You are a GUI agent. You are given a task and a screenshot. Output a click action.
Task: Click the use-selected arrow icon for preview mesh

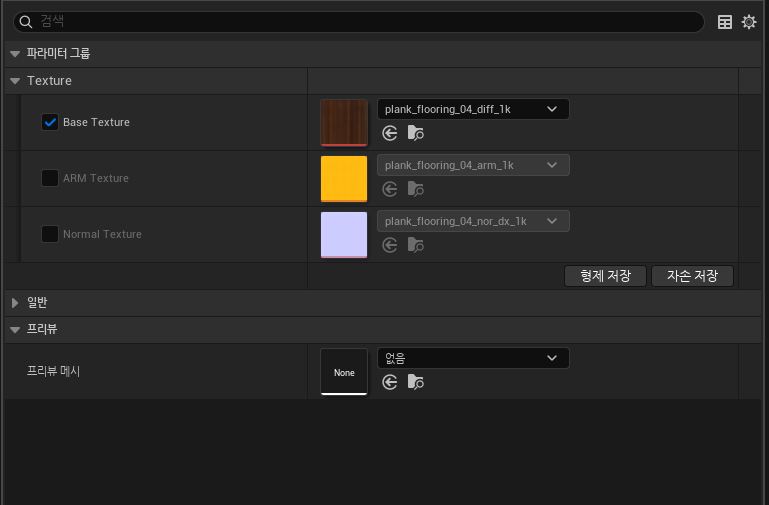pos(390,382)
